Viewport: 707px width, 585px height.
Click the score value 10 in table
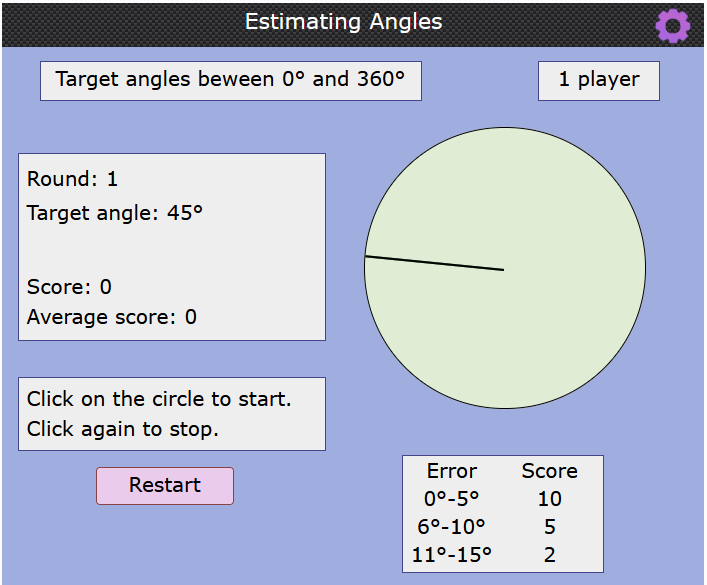(x=549, y=499)
